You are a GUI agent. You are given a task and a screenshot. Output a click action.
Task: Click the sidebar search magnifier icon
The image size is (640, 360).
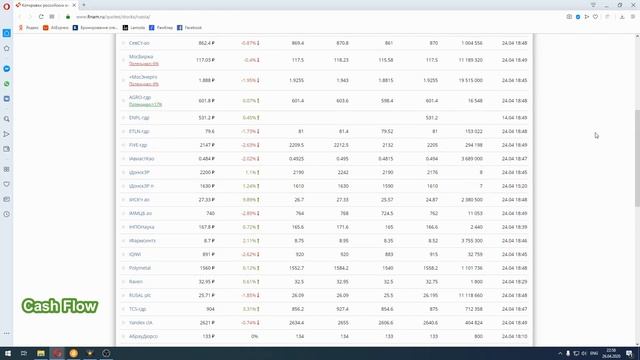[x=7, y=119]
